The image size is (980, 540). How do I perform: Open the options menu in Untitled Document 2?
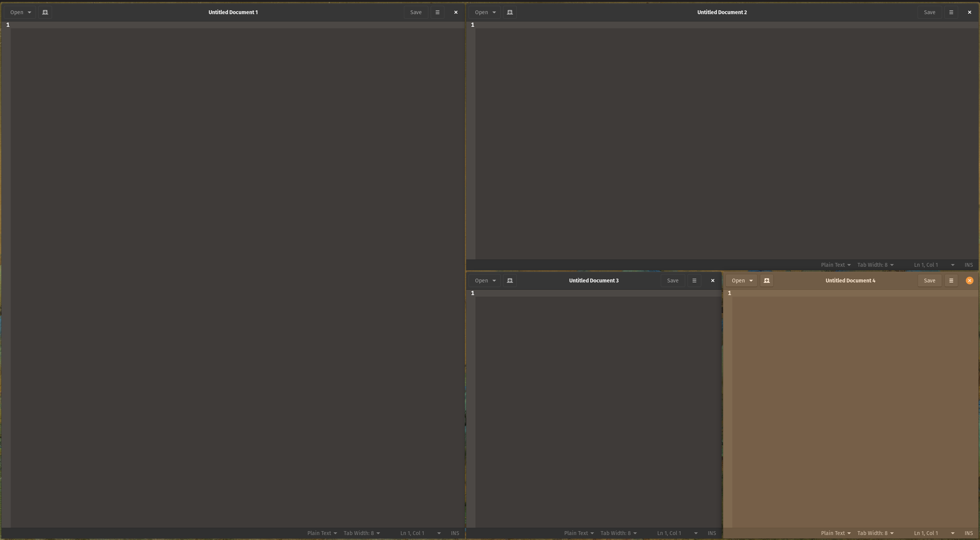(x=951, y=12)
